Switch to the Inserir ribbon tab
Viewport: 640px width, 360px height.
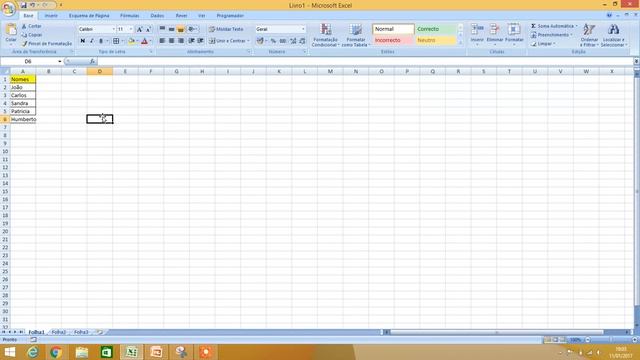[51, 16]
